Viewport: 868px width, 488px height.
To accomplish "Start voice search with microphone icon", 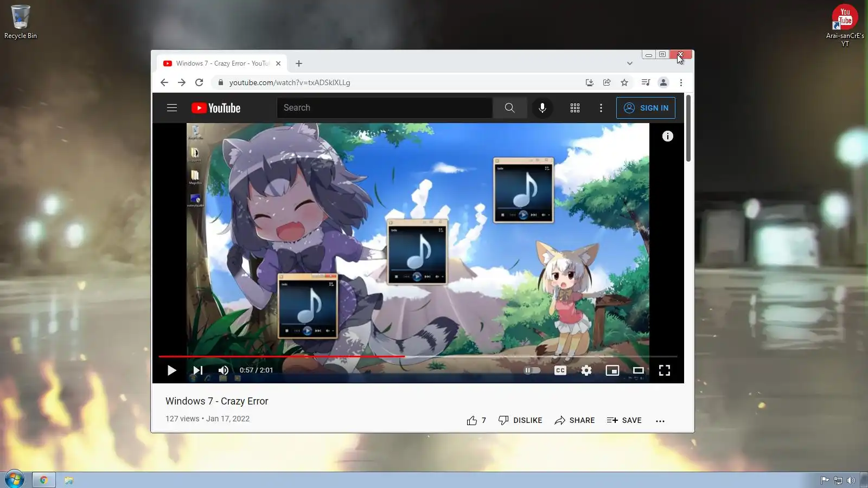I will (x=542, y=108).
